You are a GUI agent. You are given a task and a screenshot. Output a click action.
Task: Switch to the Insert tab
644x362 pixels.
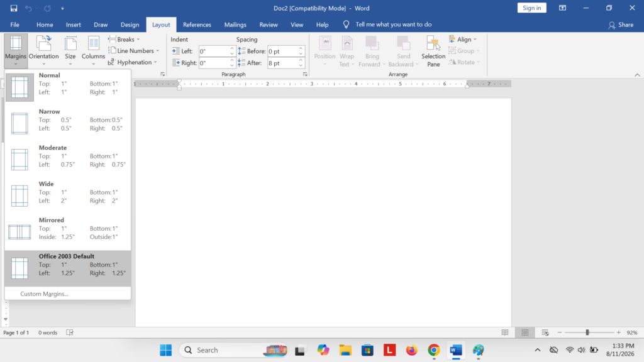point(73,25)
